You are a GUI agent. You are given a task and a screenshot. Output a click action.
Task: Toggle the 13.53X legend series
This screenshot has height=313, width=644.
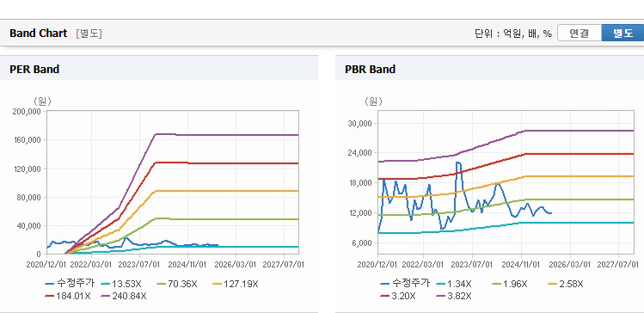[121, 284]
